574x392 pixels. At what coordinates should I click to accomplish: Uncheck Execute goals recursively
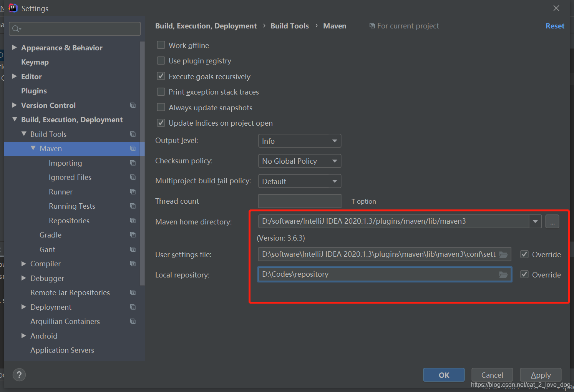click(161, 76)
